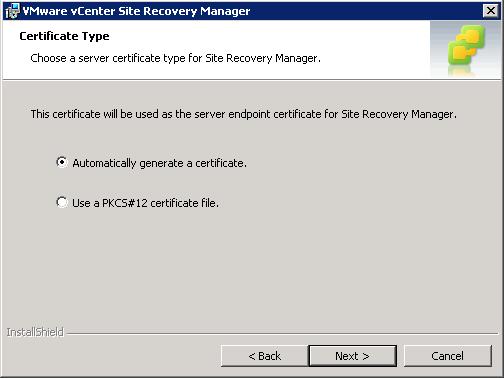This screenshot has width=504, height=378.
Task: Click the divider line beside InstallShield
Action: point(282,333)
